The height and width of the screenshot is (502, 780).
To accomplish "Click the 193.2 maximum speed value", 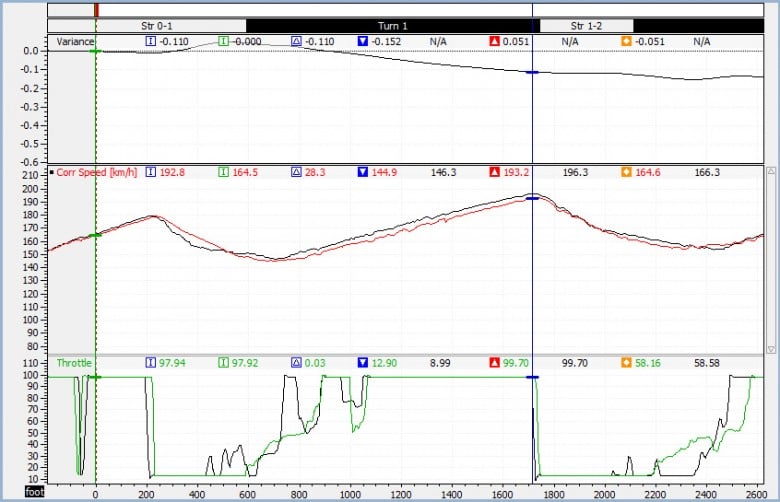I will [x=516, y=172].
